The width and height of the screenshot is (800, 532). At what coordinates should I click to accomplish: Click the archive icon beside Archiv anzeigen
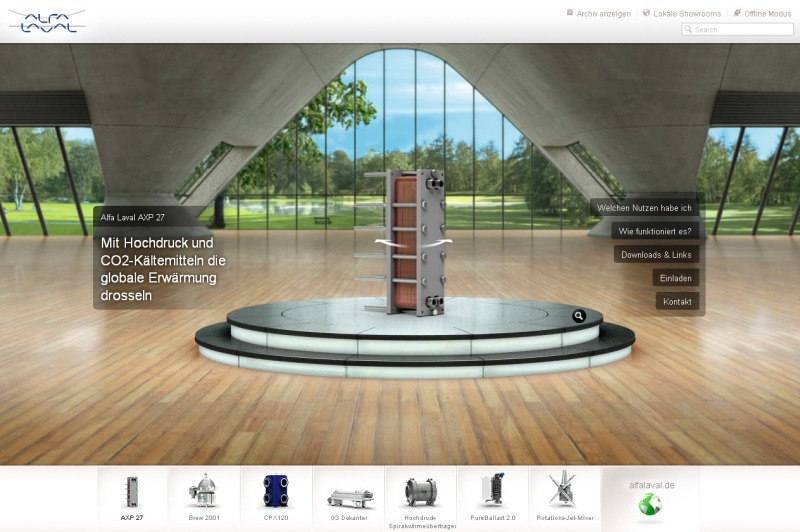570,12
